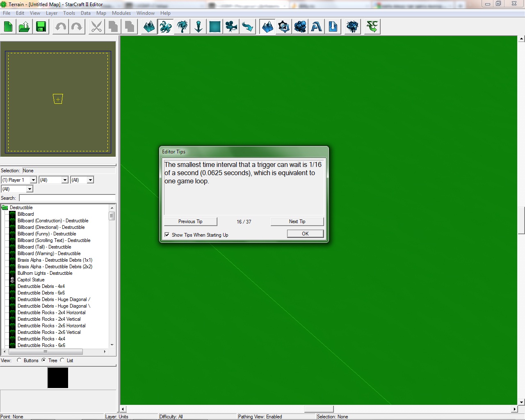Click the Test Document SC icon
This screenshot has width=525, height=420.
point(372,27)
